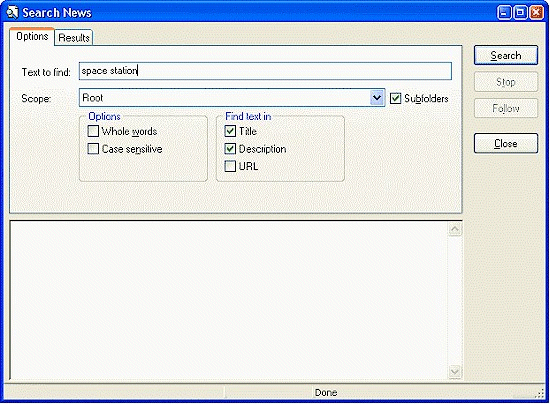Enable the Case sensitive option

(93, 149)
